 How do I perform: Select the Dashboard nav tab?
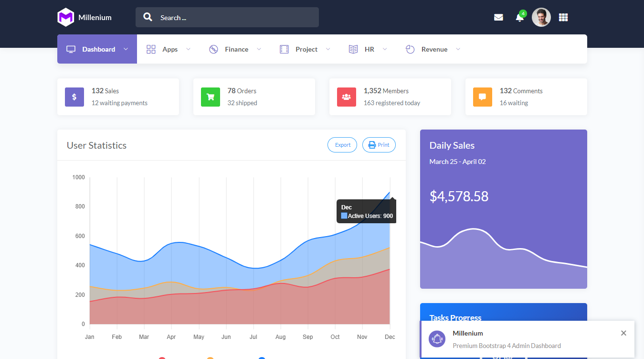point(97,49)
